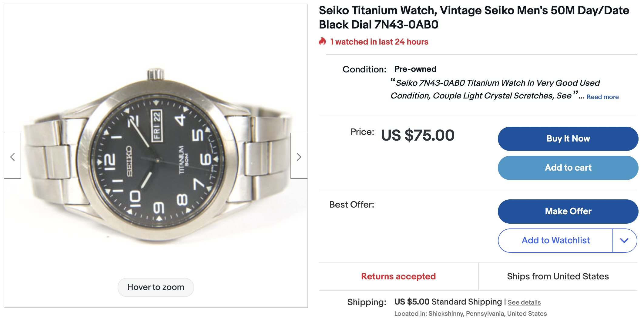Click the Hover to zoom pill
The image size is (644, 320).
click(x=156, y=287)
